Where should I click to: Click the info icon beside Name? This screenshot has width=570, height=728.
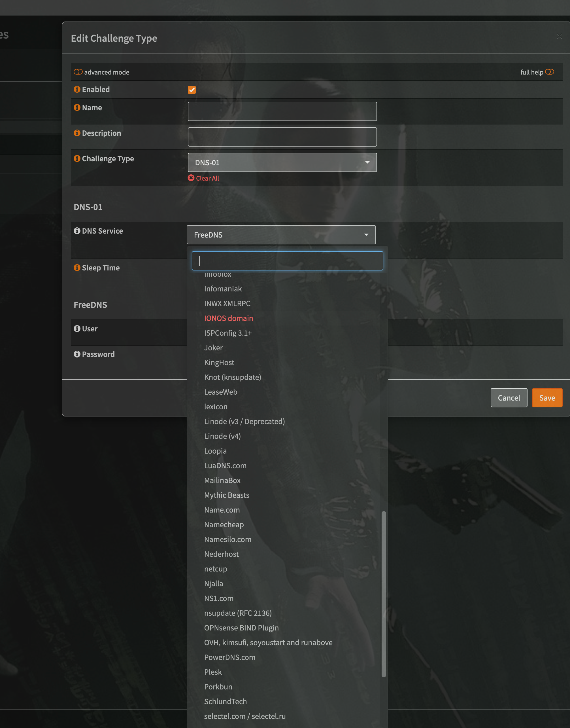(x=77, y=107)
